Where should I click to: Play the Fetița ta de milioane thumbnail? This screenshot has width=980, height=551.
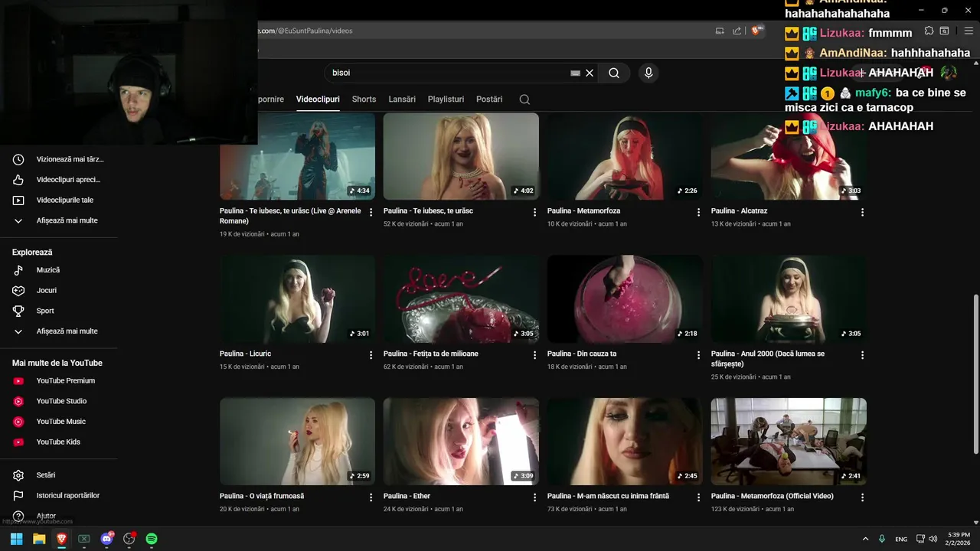coord(461,298)
